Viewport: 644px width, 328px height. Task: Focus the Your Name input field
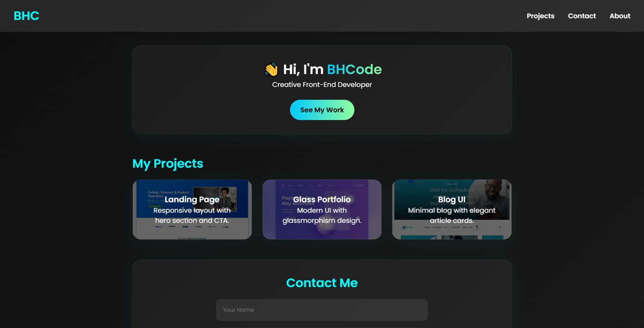[x=322, y=310]
